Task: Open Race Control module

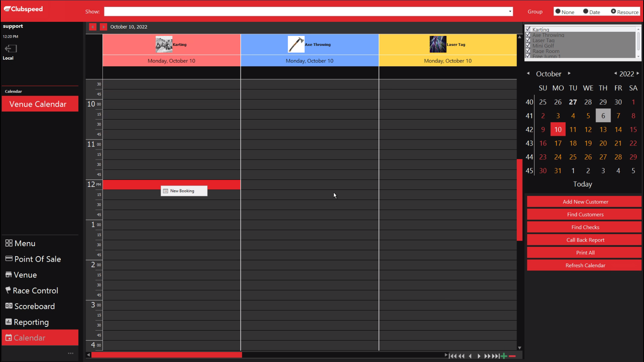Action: point(32,291)
